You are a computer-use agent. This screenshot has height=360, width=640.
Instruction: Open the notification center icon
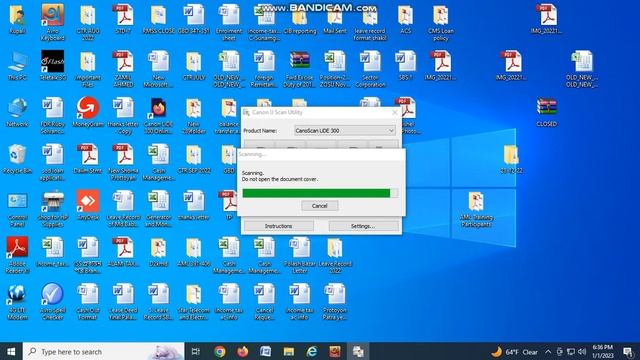click(x=629, y=351)
